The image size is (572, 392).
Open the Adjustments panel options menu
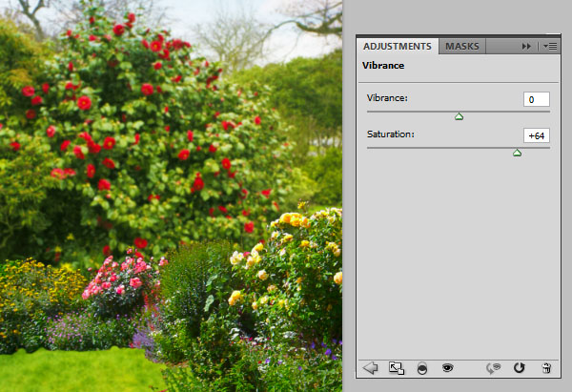(x=550, y=47)
